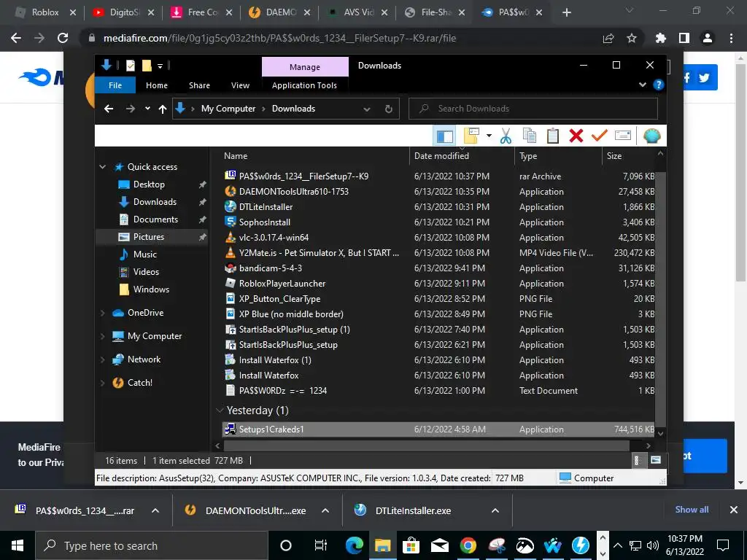The width and height of the screenshot is (747, 560).
Task: Open the View ribbon tab
Action: click(x=240, y=85)
